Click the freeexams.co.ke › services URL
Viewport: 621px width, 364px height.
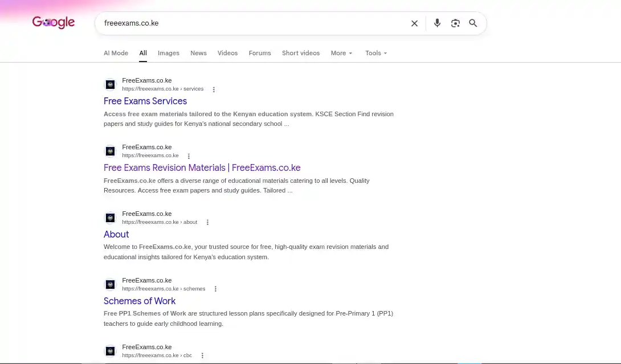click(x=163, y=89)
